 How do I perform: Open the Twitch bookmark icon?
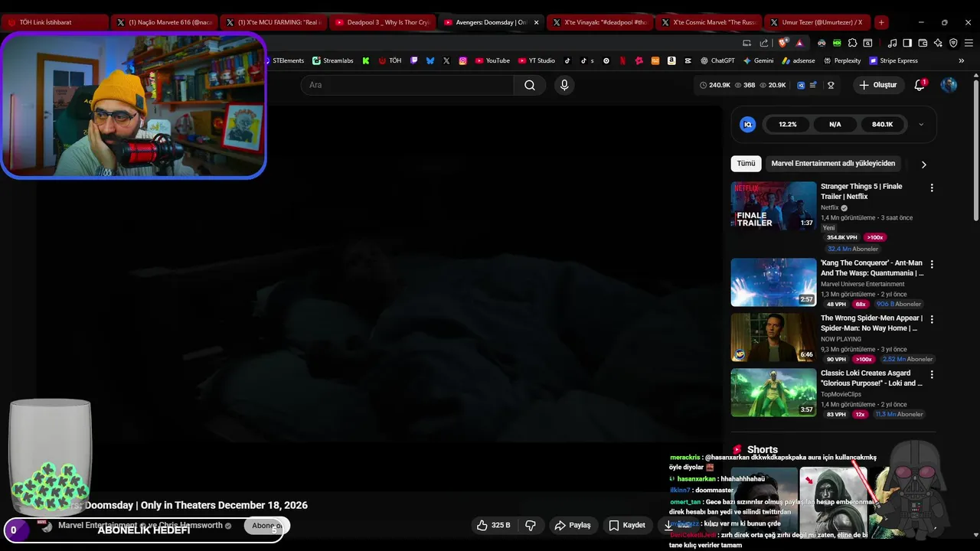[413, 60]
